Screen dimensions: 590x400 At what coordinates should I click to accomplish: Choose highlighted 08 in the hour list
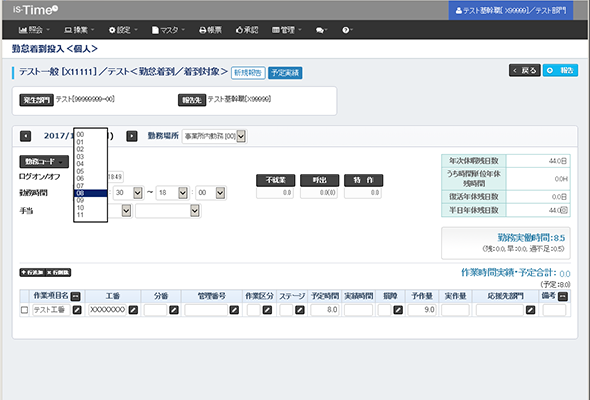point(90,193)
